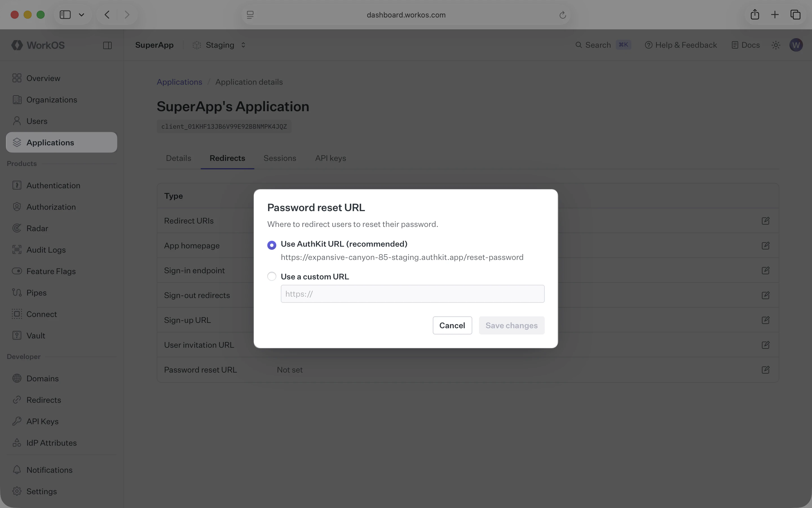Open the Safari page settings icon

click(250, 15)
